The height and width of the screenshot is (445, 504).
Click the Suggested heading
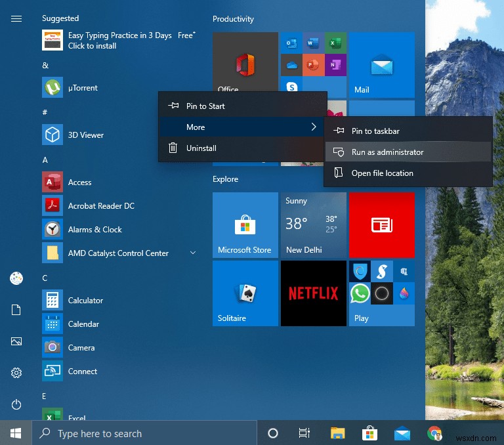point(60,18)
